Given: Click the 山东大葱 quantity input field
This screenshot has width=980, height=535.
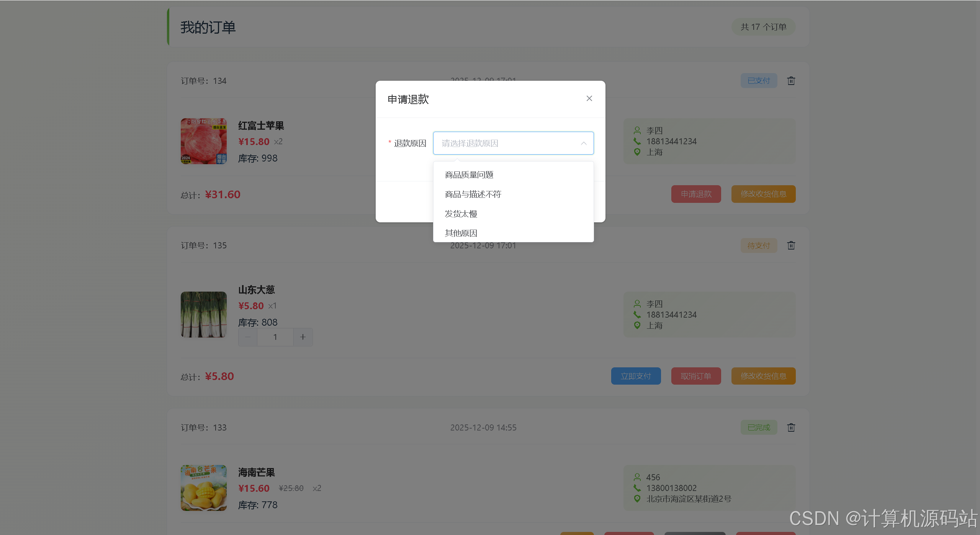Looking at the screenshot, I should 275,337.
